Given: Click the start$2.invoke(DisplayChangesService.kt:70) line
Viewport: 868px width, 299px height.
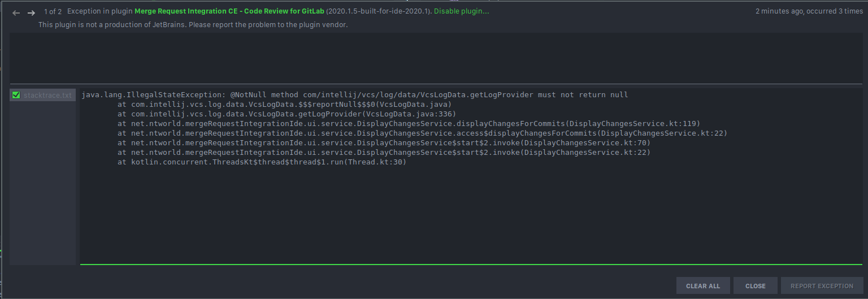Looking at the screenshot, I should click(x=384, y=143).
